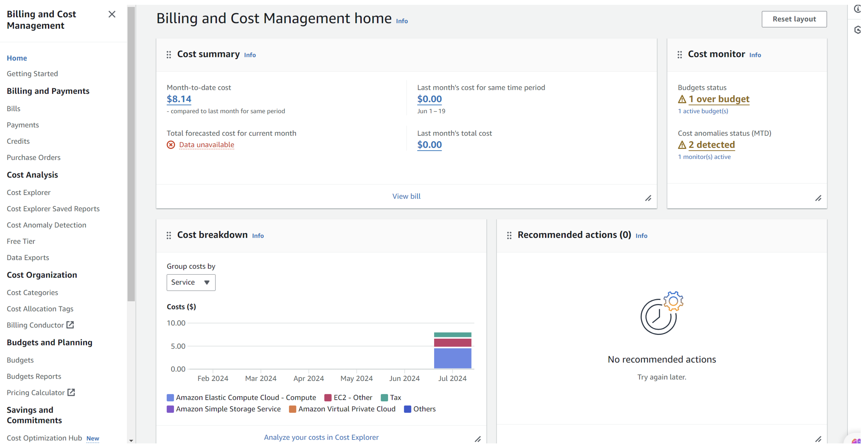This screenshot has width=868, height=448.
Task: Open the 2 detected anomalies link
Action: [x=711, y=145]
